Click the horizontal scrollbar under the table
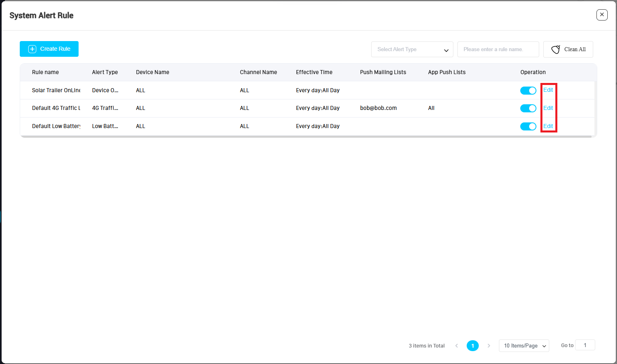617x364 pixels. point(306,136)
